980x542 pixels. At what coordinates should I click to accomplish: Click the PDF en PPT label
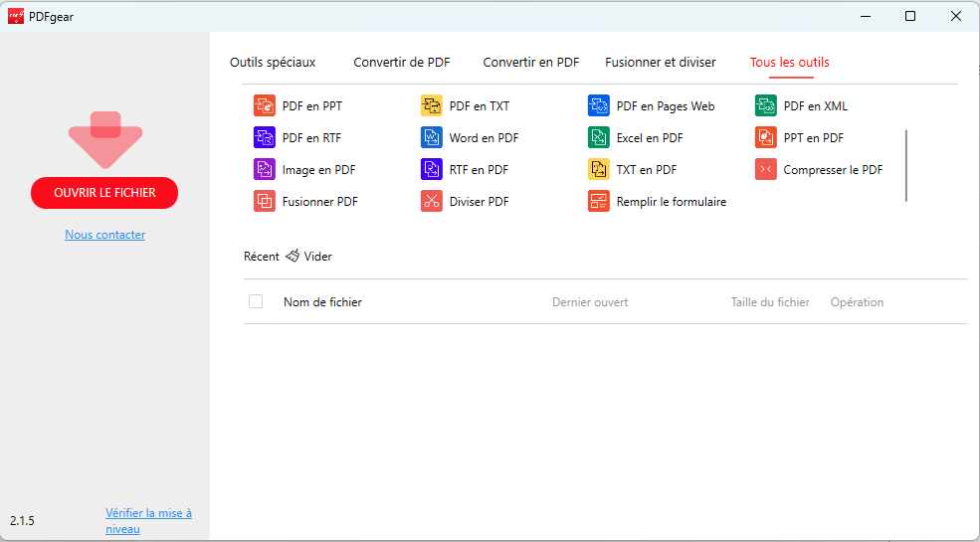coord(311,106)
